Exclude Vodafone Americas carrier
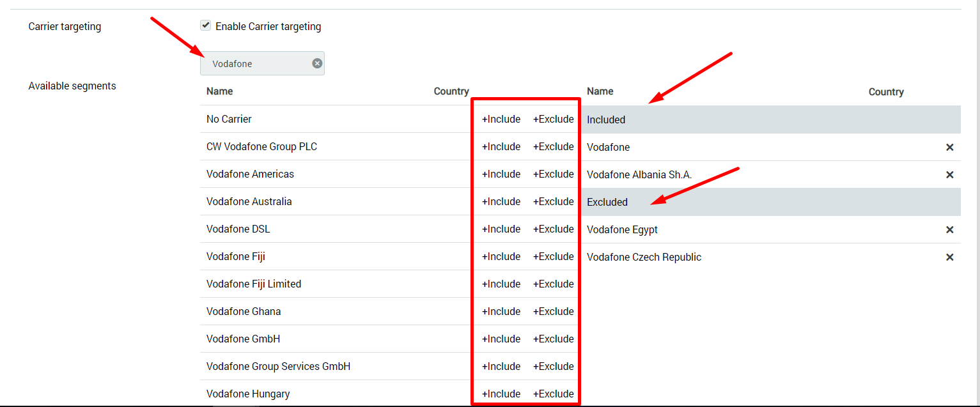The width and height of the screenshot is (980, 407). pyautogui.click(x=553, y=174)
